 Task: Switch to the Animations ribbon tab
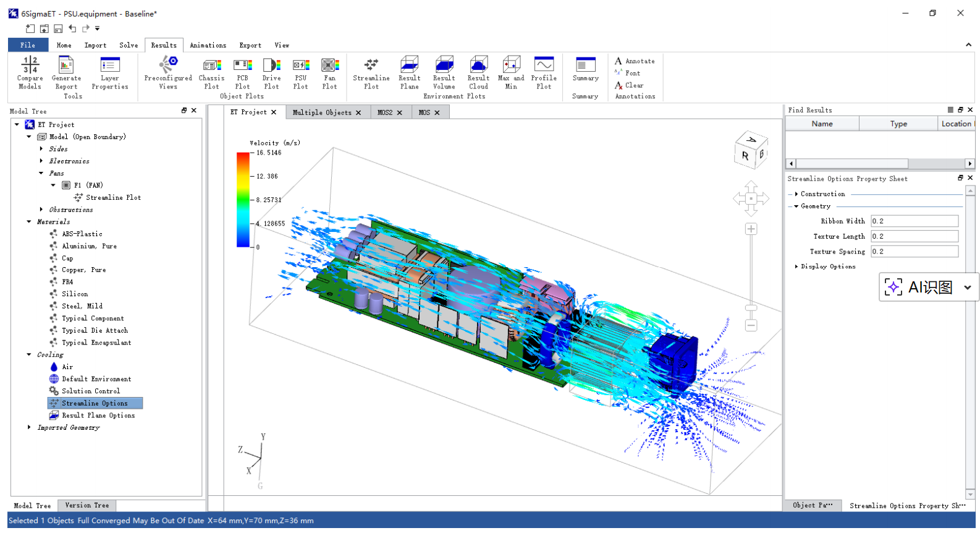(208, 45)
